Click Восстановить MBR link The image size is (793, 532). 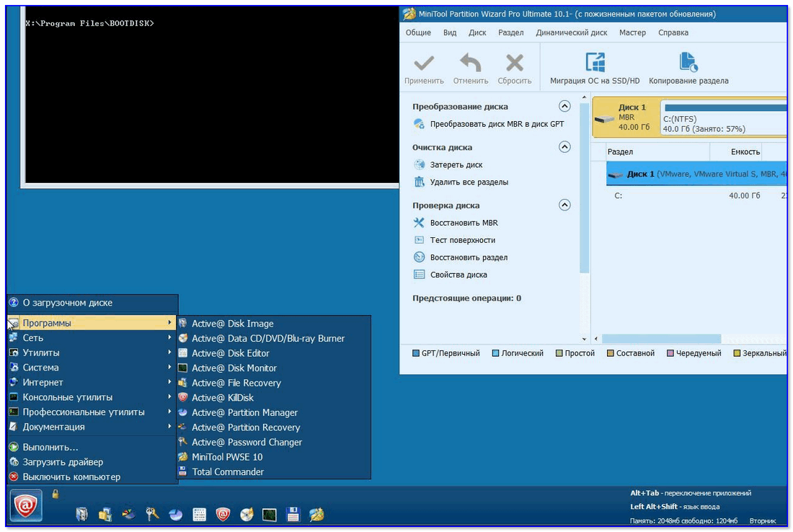[464, 223]
